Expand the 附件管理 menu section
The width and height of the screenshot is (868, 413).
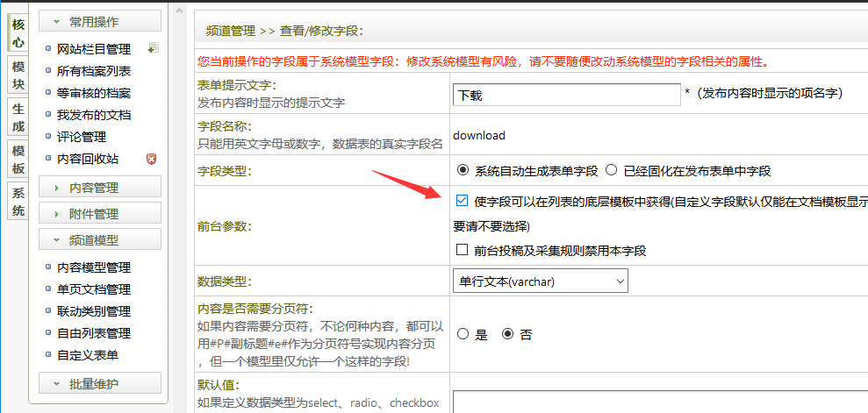(100, 214)
